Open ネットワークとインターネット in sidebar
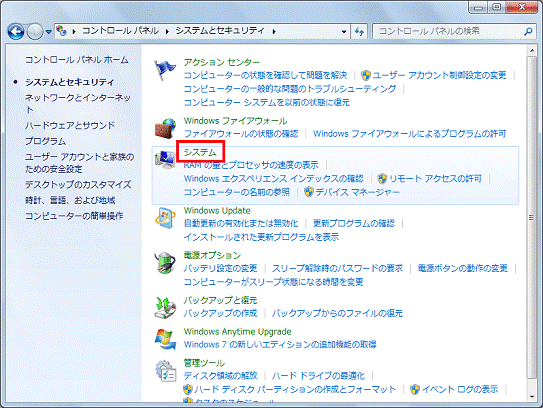 [78, 104]
